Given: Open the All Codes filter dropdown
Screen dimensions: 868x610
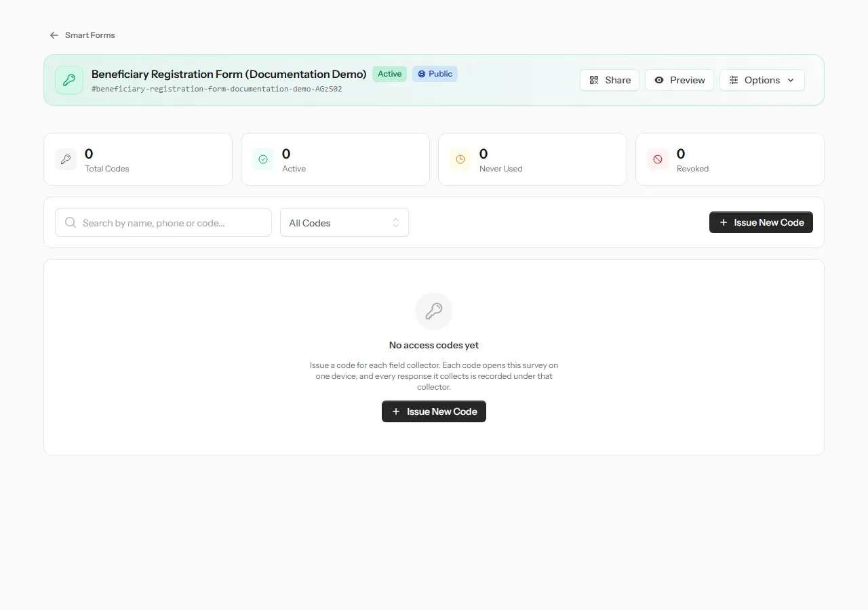Looking at the screenshot, I should (344, 222).
